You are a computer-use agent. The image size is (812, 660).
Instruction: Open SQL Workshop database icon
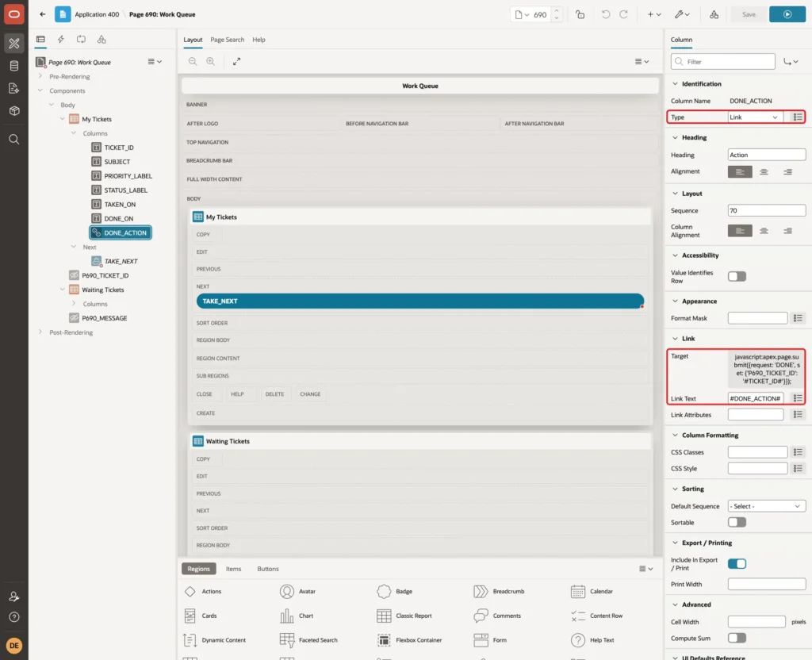(14, 66)
